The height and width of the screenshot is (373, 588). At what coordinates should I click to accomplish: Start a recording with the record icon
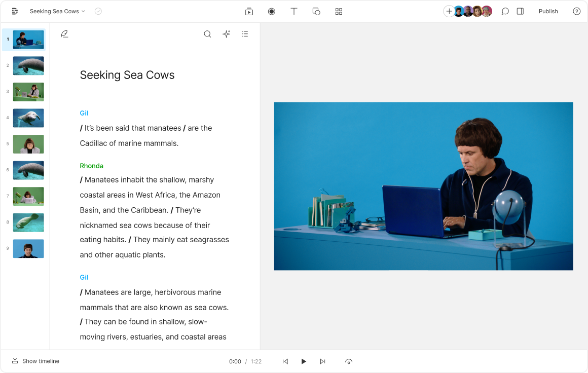pos(272,11)
